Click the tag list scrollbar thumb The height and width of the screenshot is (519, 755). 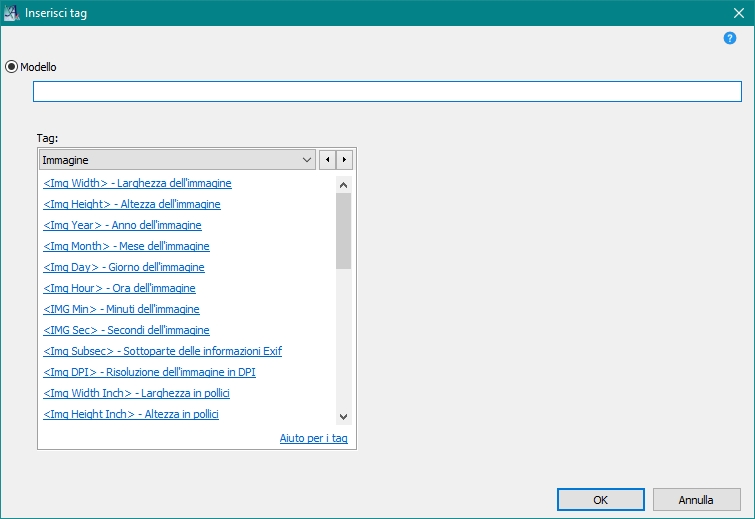point(343,231)
